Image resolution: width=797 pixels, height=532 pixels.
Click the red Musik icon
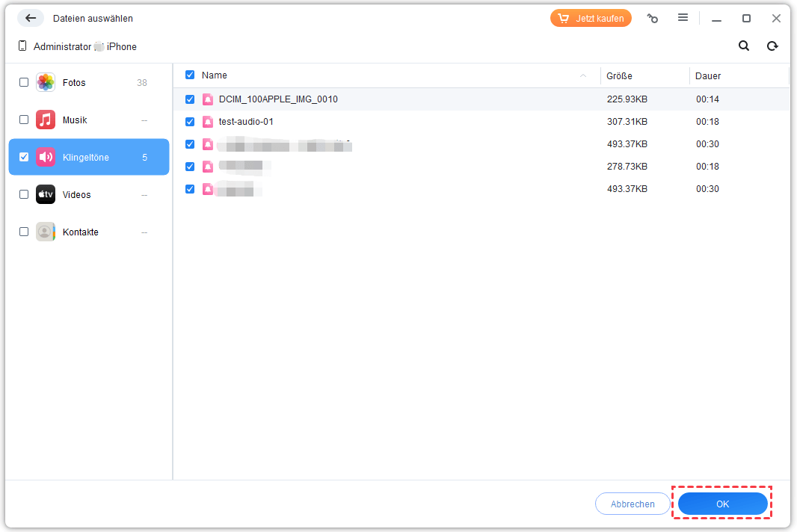tap(46, 120)
